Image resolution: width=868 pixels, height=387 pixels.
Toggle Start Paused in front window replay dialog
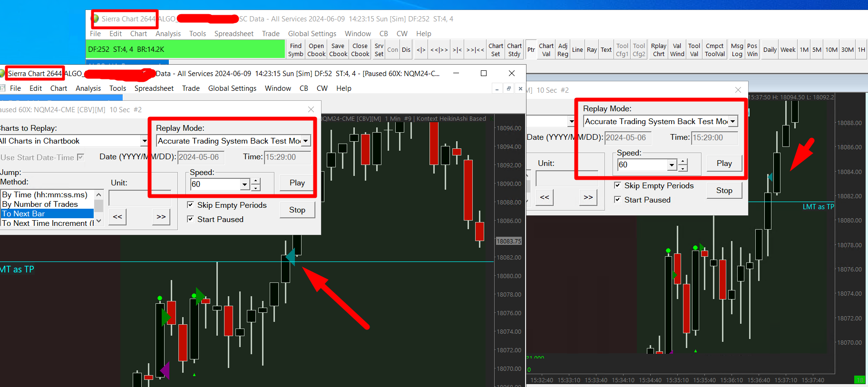190,219
